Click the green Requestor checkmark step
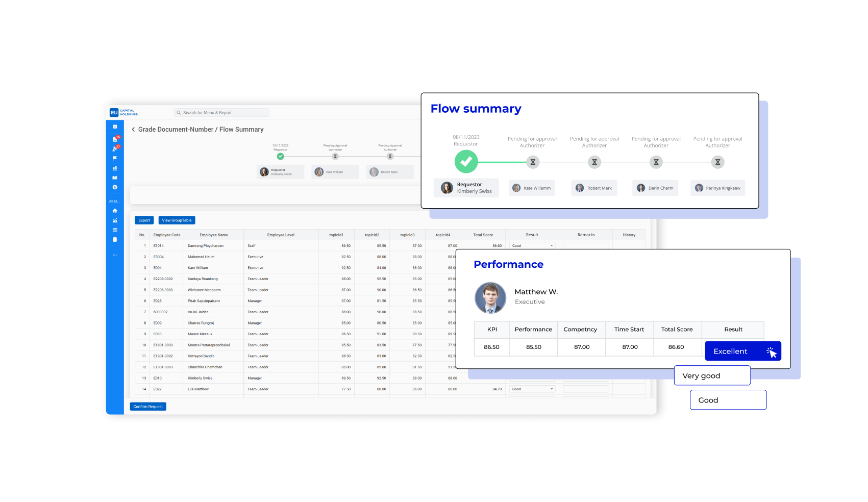 466,162
